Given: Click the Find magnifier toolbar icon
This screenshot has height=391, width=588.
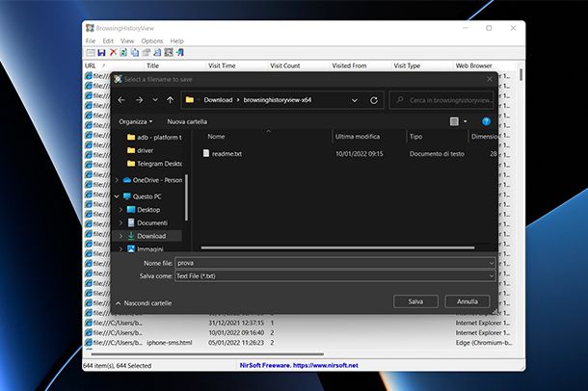Looking at the screenshot, I should pyautogui.click(x=157, y=52).
